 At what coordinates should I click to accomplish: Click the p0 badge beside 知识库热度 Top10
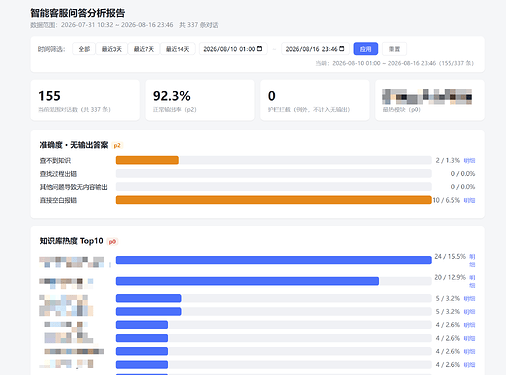(112, 241)
